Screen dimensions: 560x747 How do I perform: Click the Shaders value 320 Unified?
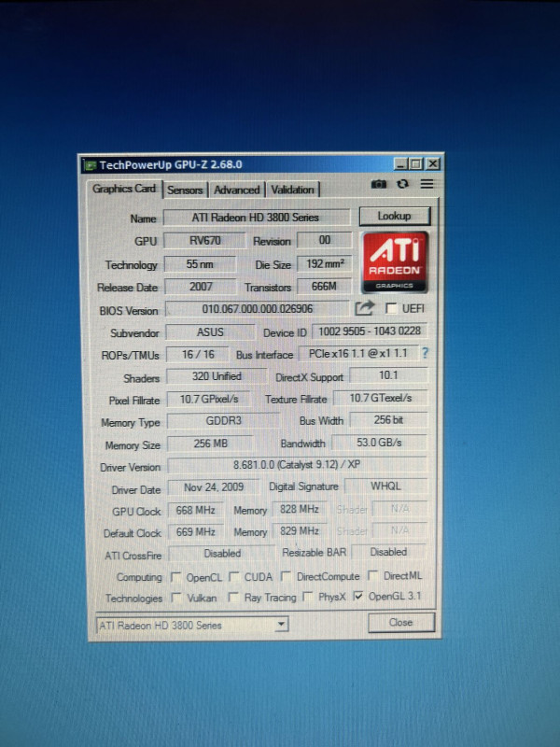tap(217, 376)
